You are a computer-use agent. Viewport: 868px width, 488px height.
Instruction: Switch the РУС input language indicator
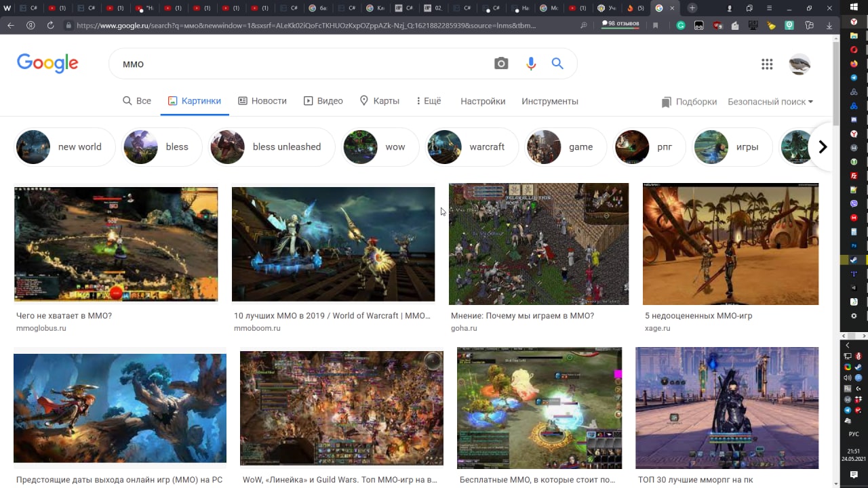coord(854,434)
